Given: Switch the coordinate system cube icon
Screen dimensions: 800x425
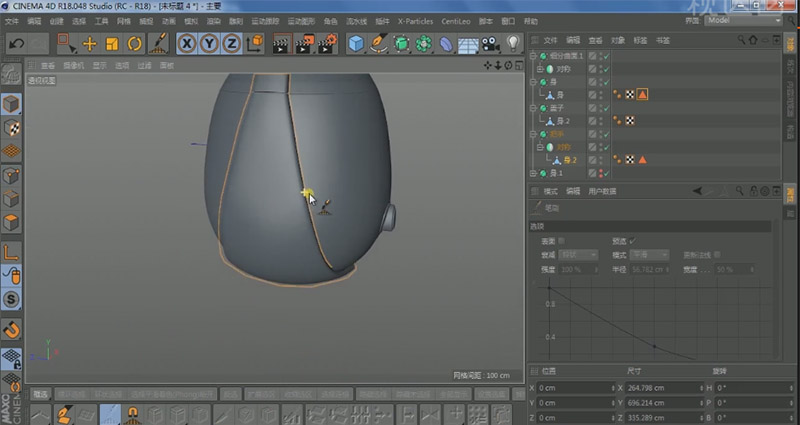Looking at the screenshot, I should [255, 44].
